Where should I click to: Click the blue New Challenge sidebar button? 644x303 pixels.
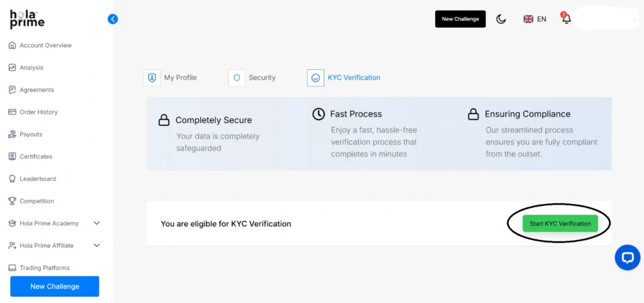(x=55, y=286)
